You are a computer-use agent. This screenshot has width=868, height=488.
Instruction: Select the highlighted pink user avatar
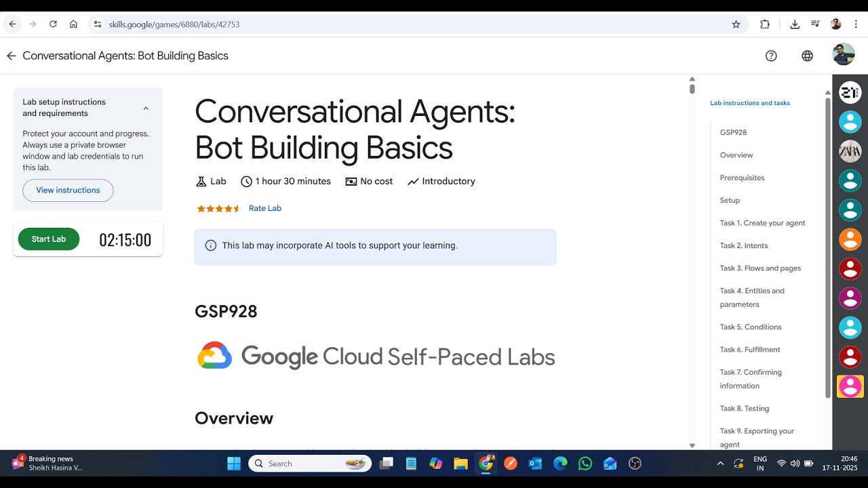[850, 386]
